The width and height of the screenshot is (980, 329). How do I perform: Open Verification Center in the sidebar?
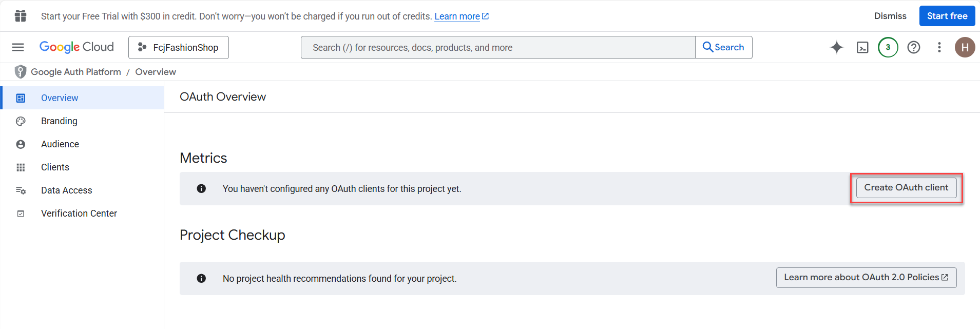click(x=82, y=214)
